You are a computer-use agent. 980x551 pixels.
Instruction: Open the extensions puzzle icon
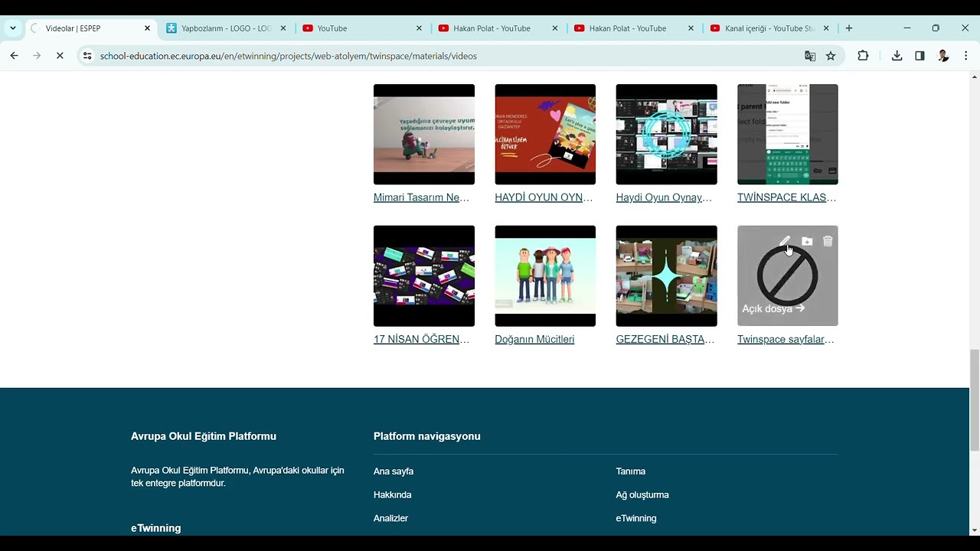pyautogui.click(x=863, y=56)
